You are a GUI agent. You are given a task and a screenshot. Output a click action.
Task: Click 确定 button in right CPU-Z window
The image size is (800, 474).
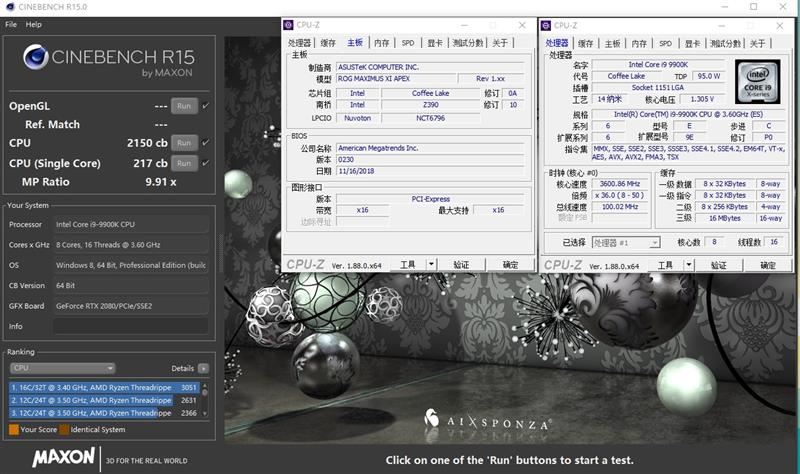pyautogui.click(x=768, y=265)
